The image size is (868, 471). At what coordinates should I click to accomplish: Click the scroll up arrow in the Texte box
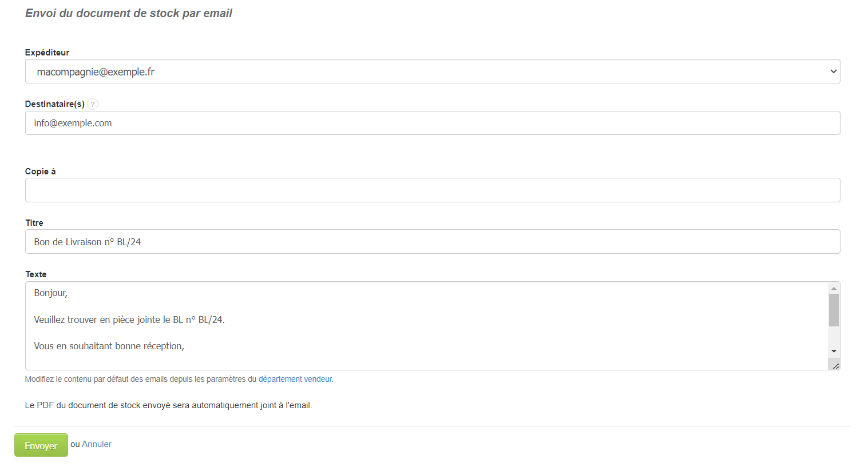tap(834, 288)
